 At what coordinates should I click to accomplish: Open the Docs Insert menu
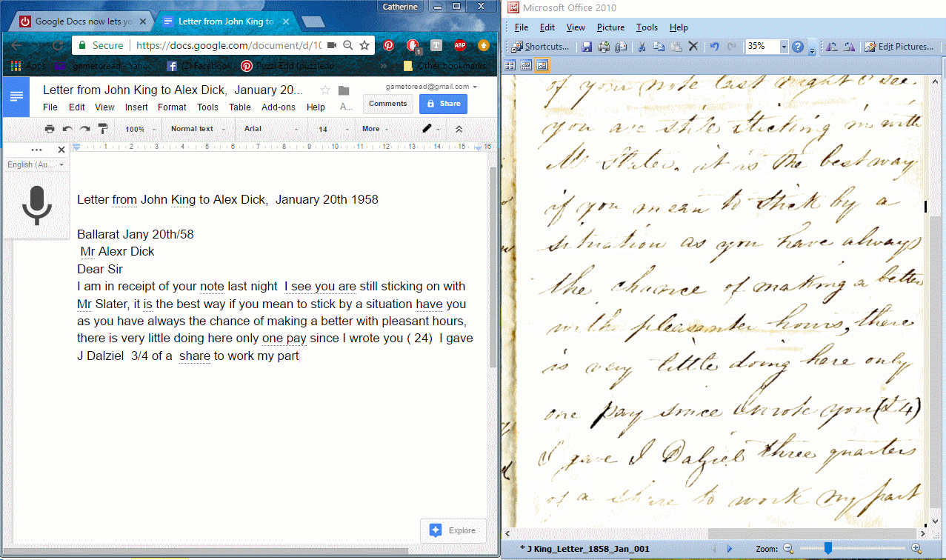(136, 107)
